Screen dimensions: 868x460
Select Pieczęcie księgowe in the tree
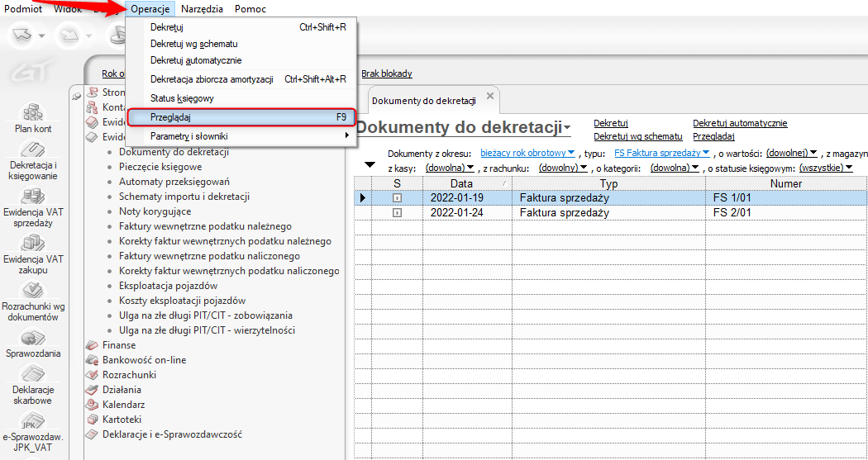click(x=162, y=167)
